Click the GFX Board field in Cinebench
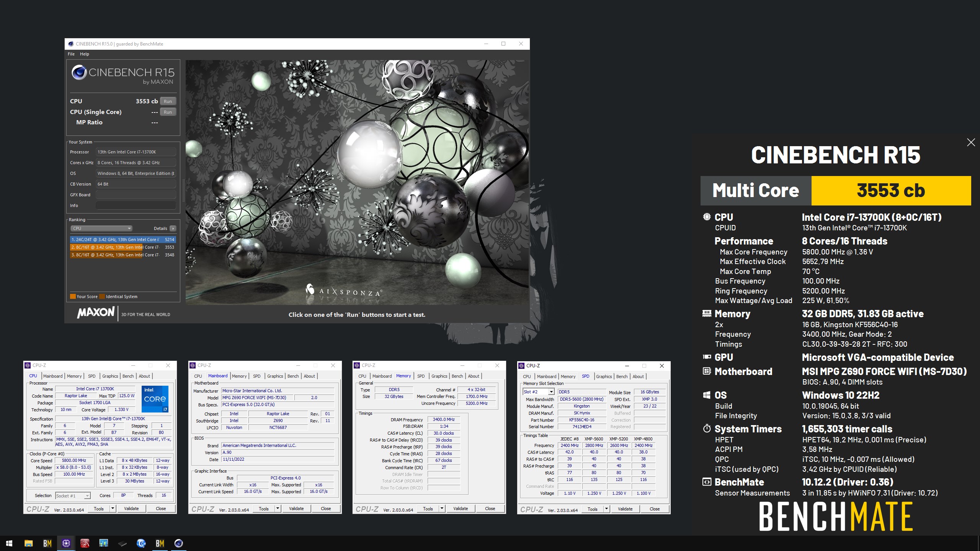Screen dimensions: 980x551 tap(136, 195)
